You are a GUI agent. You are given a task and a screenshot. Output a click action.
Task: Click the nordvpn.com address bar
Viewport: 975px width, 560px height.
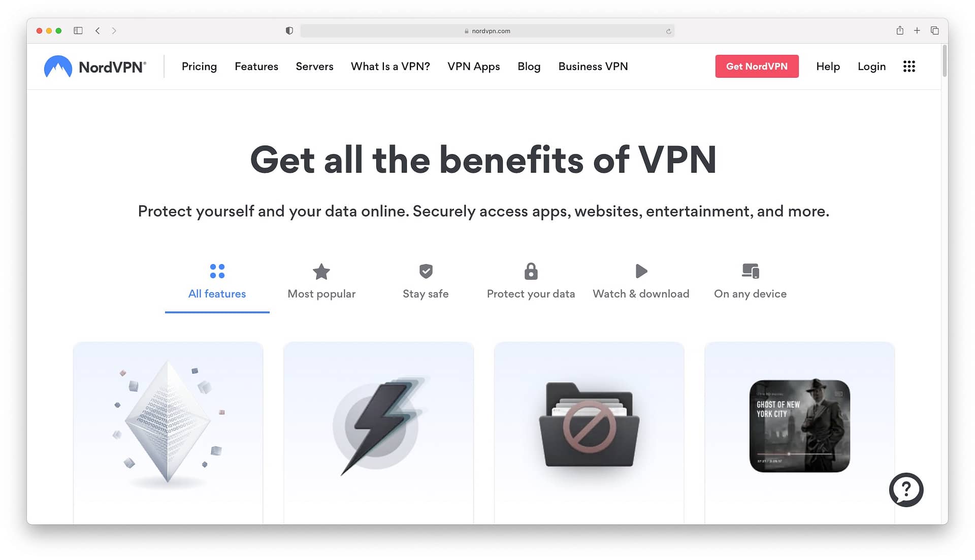click(x=487, y=31)
